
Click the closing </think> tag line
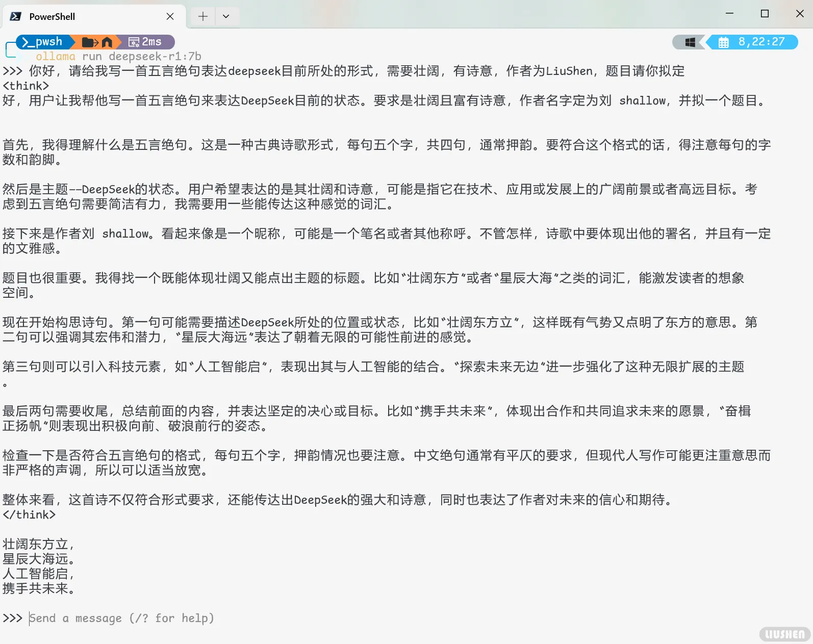click(x=29, y=514)
